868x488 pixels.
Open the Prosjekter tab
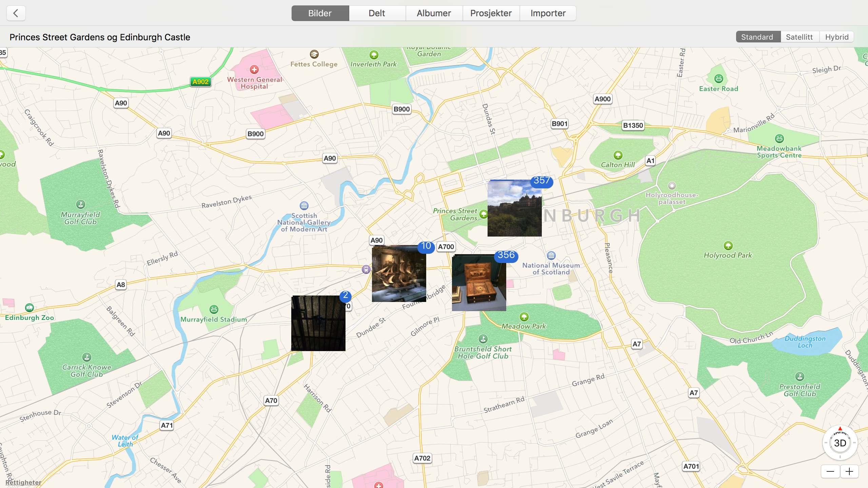tap(491, 13)
